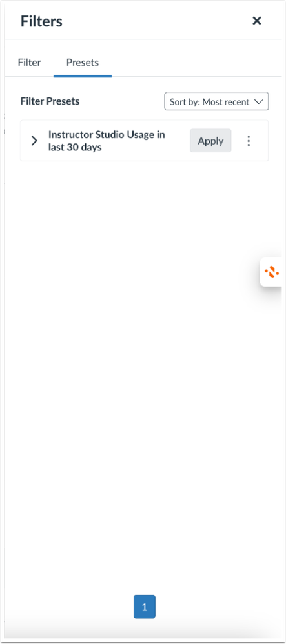The width and height of the screenshot is (286, 644).
Task: Click the orange floating widget icon
Action: (272, 272)
